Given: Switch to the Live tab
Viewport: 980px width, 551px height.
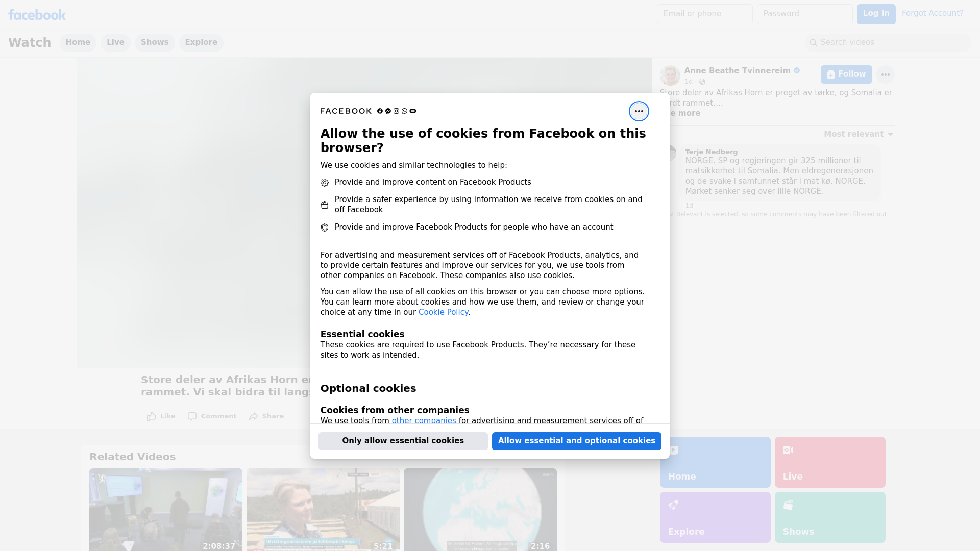Looking at the screenshot, I should tap(115, 43).
